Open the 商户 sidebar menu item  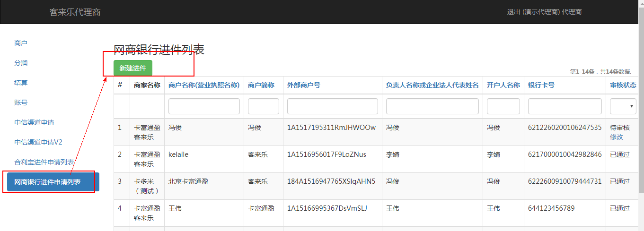pos(21,43)
